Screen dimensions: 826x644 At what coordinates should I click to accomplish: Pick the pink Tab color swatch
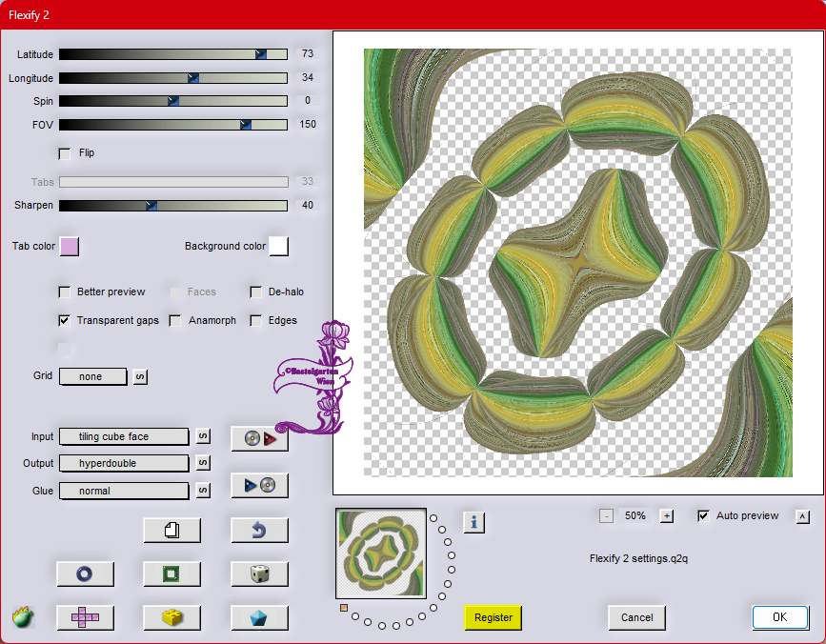click(70, 247)
